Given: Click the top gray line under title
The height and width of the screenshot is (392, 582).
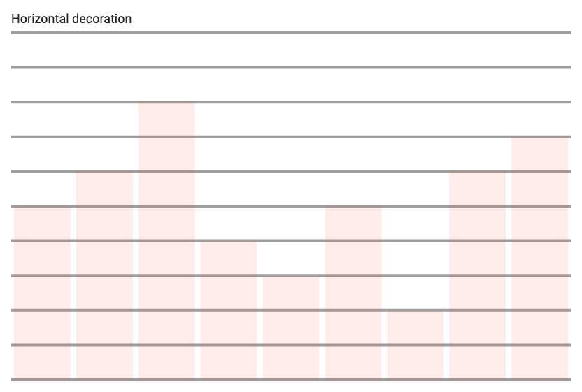Looking at the screenshot, I should click(x=291, y=33).
